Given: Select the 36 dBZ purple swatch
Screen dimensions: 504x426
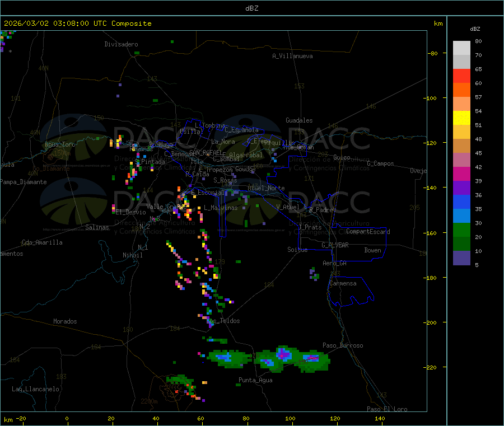Looking at the screenshot, I should (461, 188).
